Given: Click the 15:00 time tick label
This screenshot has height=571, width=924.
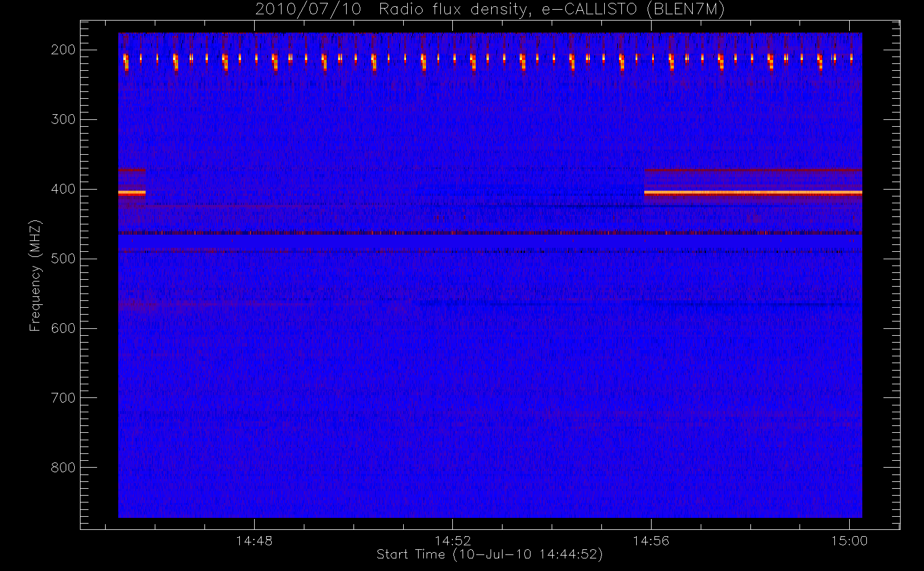Looking at the screenshot, I should pos(849,541).
